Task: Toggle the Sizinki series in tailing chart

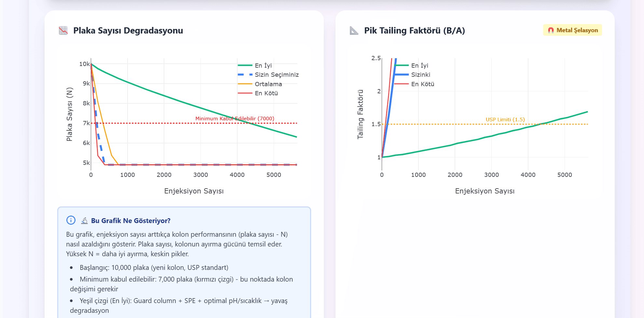Action: tap(420, 75)
